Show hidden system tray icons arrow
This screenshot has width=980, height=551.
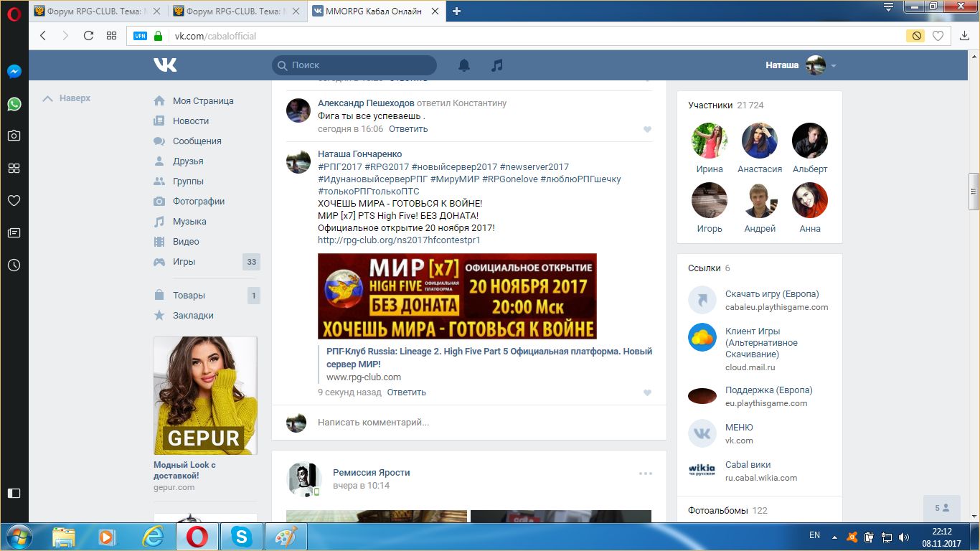coord(834,536)
